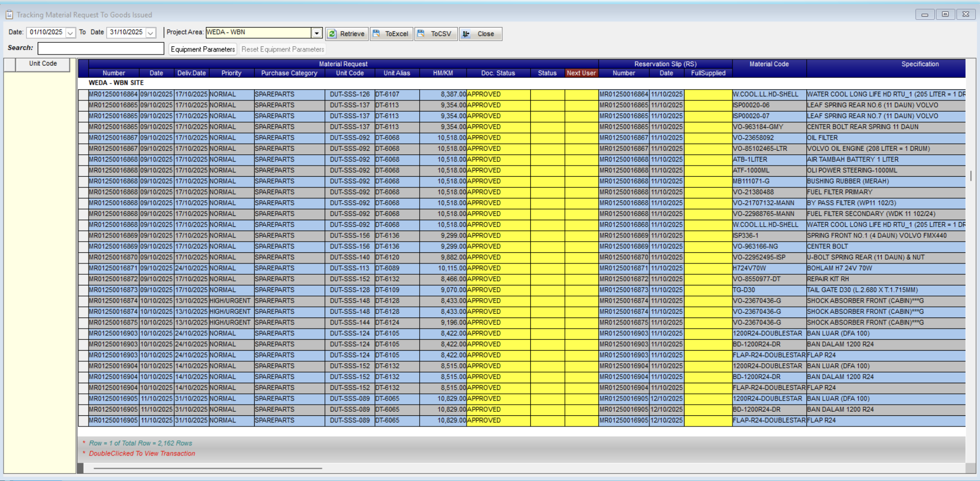Click the BOHLAM H7 24V 70W specification cell
This screenshot has height=481, width=980.
[x=886, y=269]
